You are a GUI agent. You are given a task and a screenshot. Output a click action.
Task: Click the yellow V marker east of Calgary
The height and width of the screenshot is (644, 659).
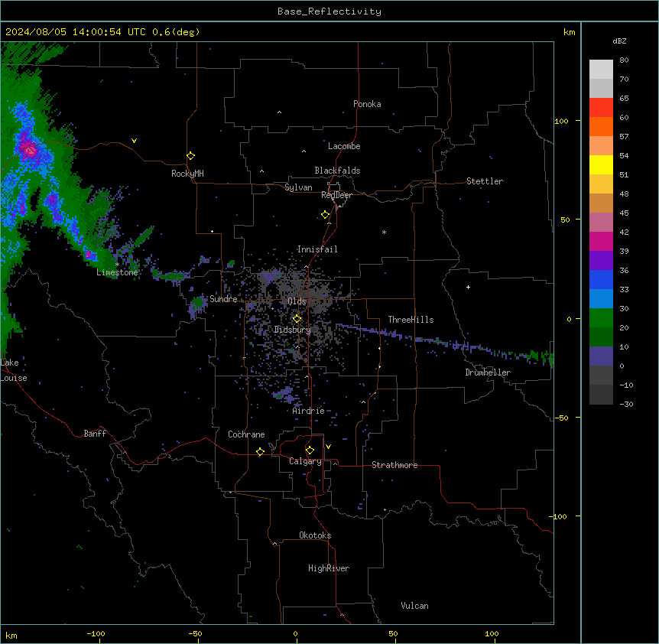(x=328, y=447)
